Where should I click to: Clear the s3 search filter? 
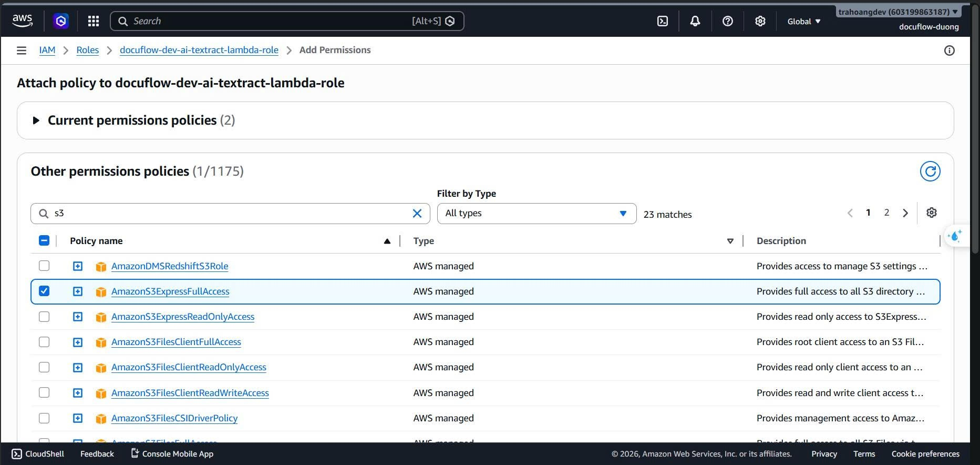coord(417,213)
